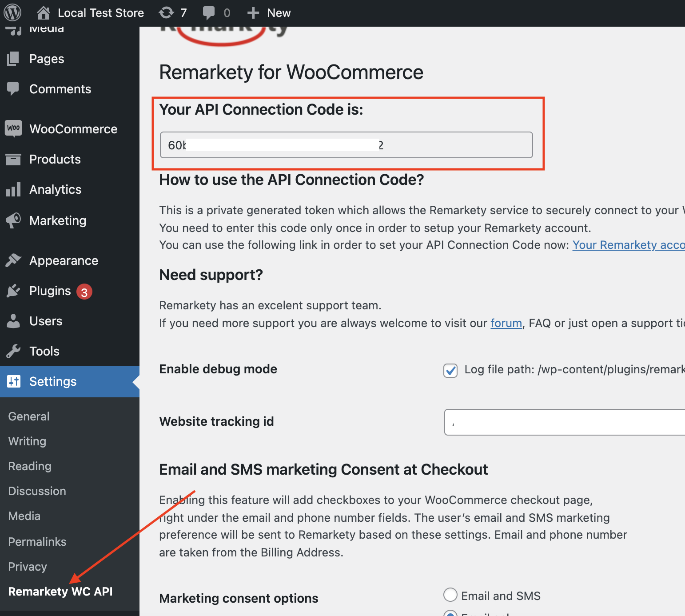Click the Website tracking id field

click(x=565, y=422)
